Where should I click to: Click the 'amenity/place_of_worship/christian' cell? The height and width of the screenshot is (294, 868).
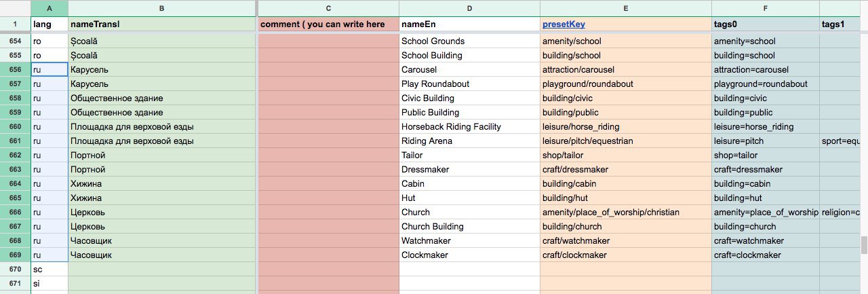coord(625,213)
